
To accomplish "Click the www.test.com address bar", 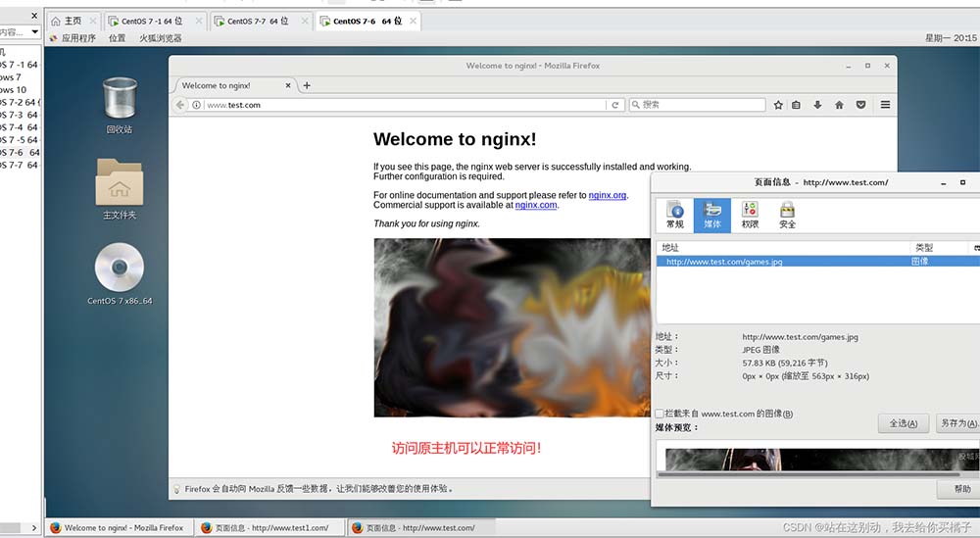I will tap(402, 105).
